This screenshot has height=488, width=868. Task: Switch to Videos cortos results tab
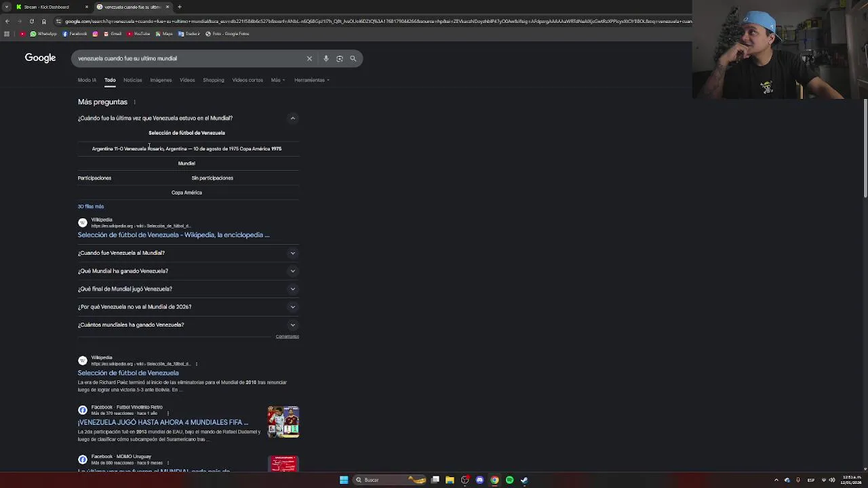(x=248, y=80)
